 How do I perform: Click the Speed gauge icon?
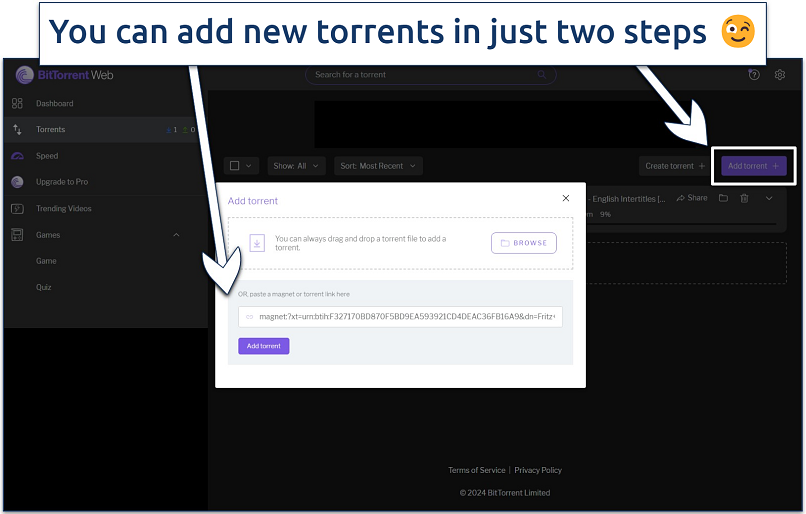point(17,156)
